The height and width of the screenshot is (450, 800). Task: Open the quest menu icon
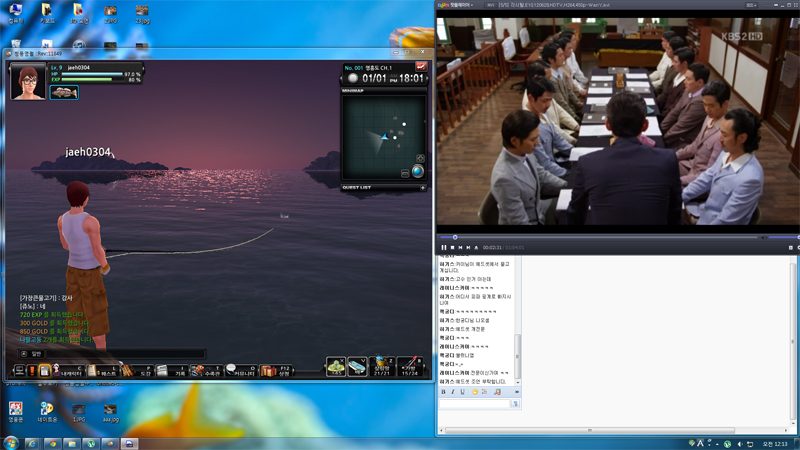tap(103, 370)
